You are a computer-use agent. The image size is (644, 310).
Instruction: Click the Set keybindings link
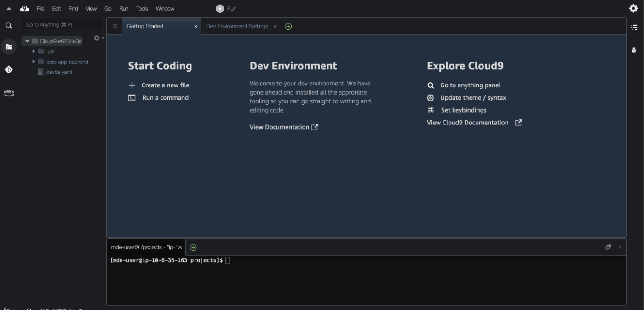click(464, 110)
